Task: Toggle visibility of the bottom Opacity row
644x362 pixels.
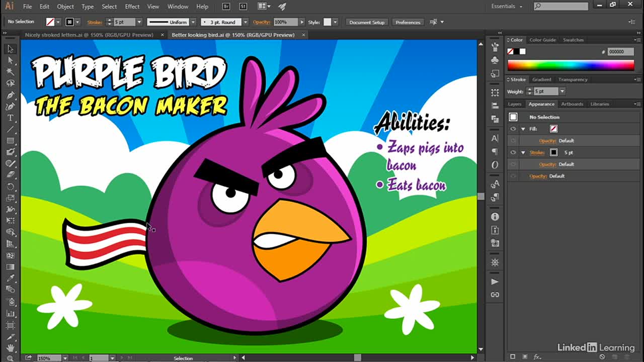Action: [x=513, y=176]
